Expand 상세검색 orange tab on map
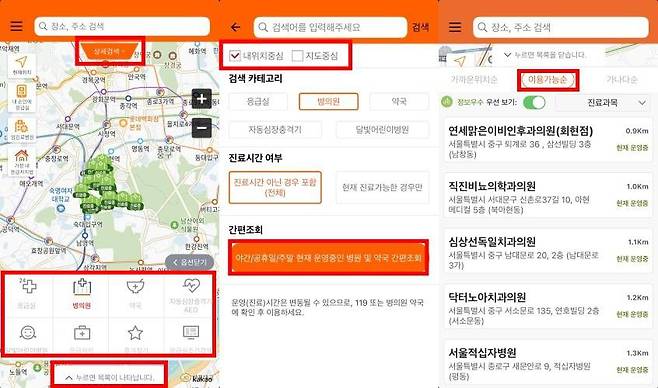Screen dimensions: 658x388 coord(110,52)
